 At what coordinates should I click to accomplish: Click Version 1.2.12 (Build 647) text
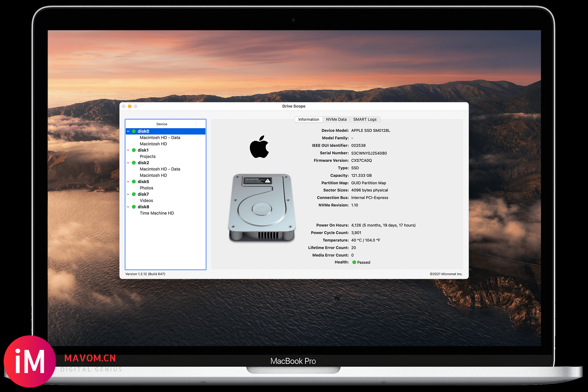click(145, 274)
